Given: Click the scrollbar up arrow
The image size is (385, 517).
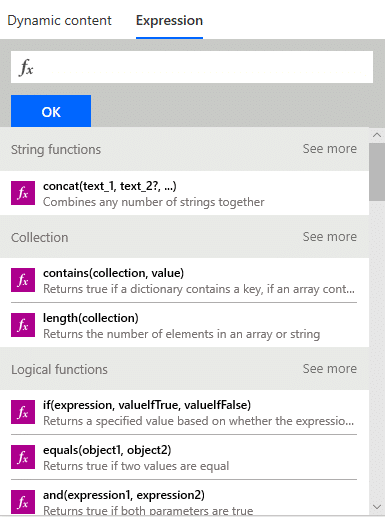Looking at the screenshot, I should 377,135.
